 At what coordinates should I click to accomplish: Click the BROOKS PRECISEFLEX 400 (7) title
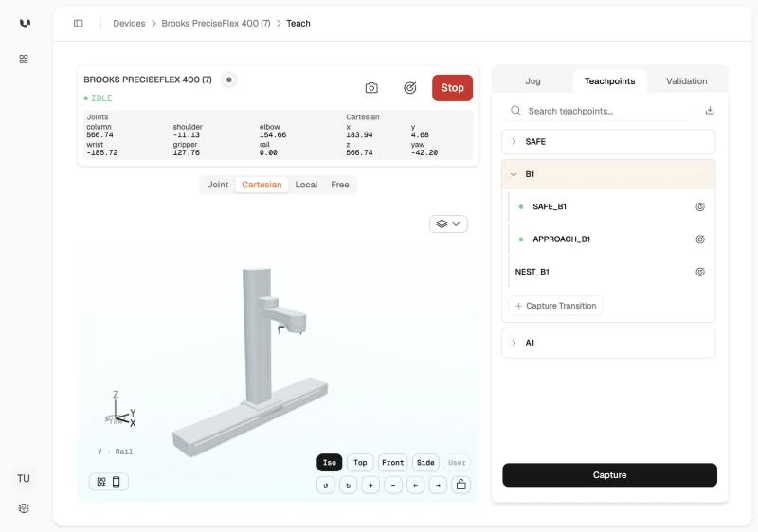[148, 80]
